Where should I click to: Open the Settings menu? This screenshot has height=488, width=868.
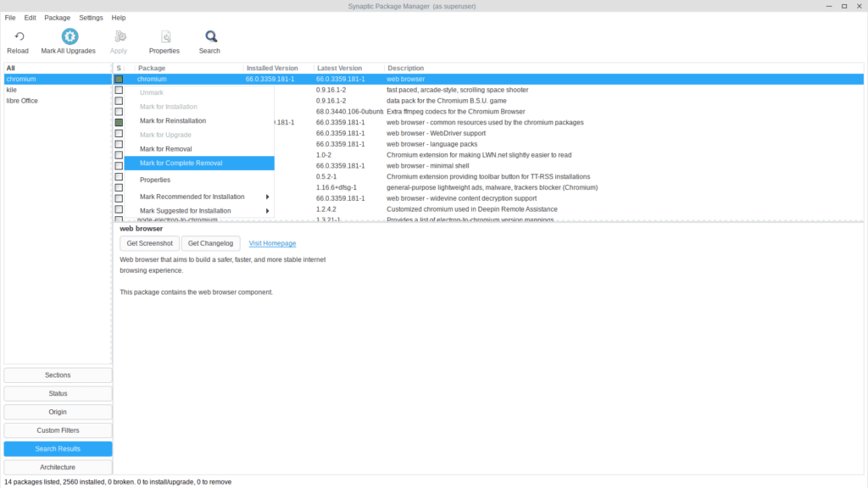pyautogui.click(x=91, y=18)
